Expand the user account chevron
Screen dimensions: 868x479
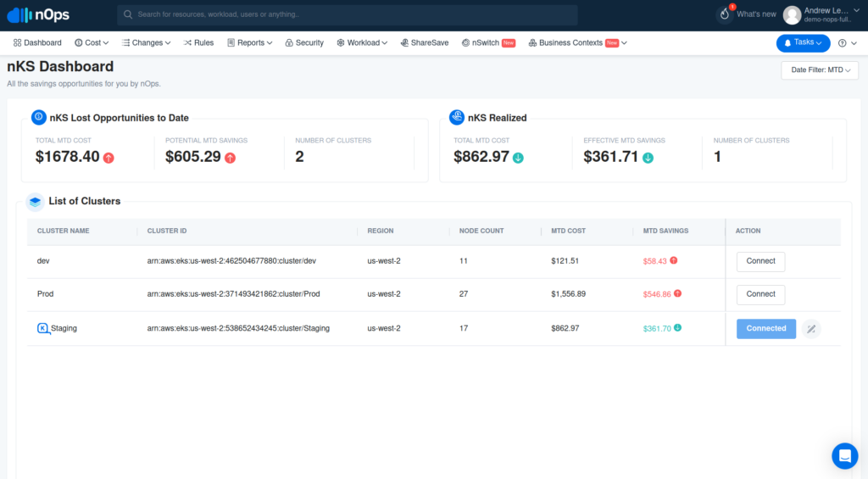click(x=856, y=10)
